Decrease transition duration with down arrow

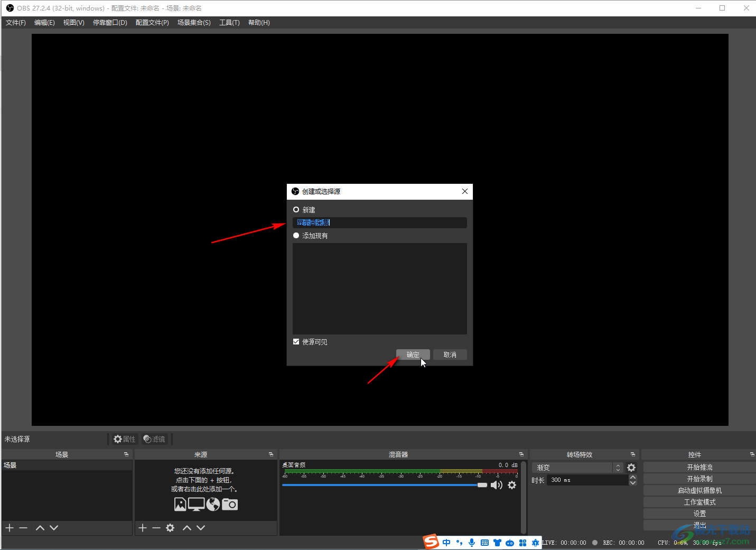pos(633,483)
